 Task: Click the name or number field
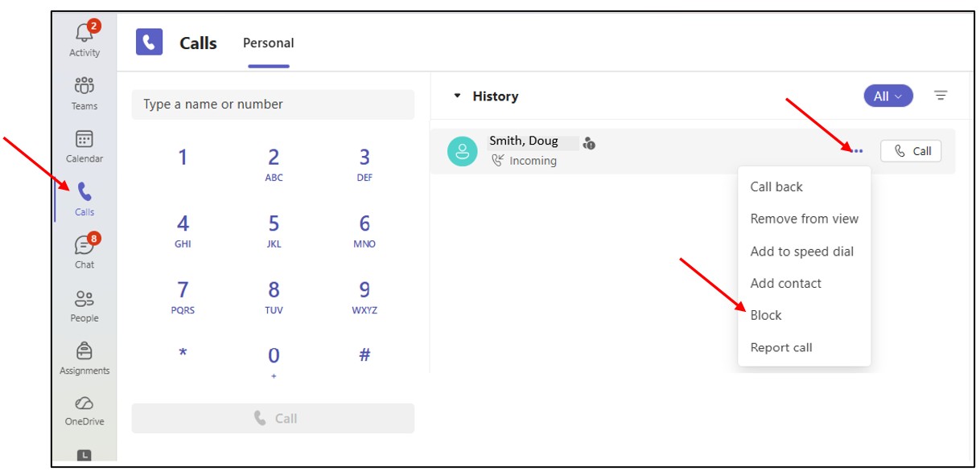(x=273, y=104)
